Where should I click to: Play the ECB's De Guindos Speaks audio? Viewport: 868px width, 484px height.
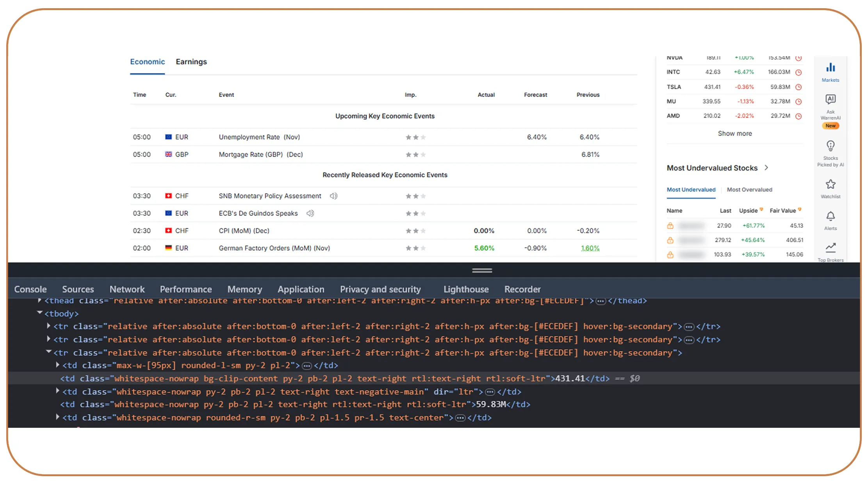[310, 213]
